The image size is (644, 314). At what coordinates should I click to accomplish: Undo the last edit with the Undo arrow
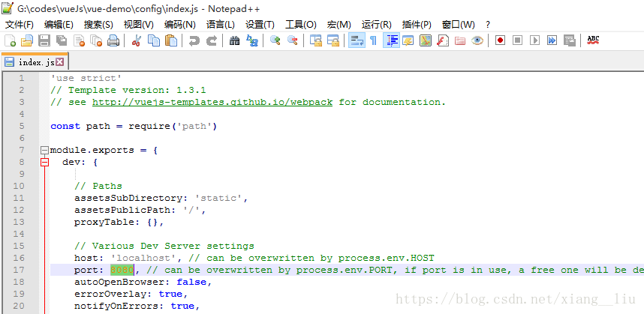194,40
